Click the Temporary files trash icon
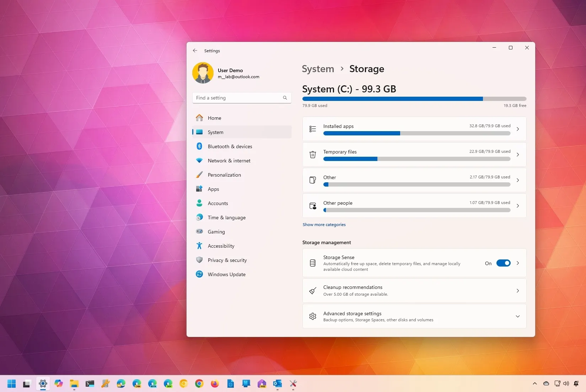The width and height of the screenshot is (586, 392). coord(313,155)
